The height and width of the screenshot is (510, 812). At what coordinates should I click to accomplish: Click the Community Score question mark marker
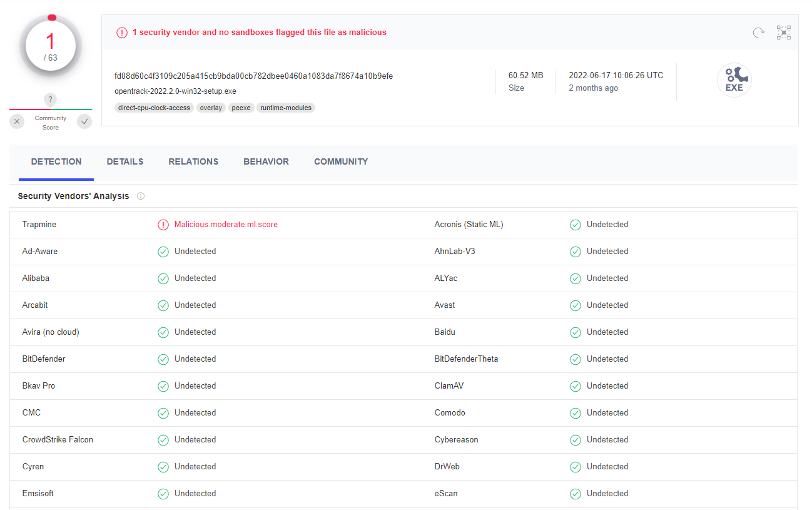(x=50, y=99)
